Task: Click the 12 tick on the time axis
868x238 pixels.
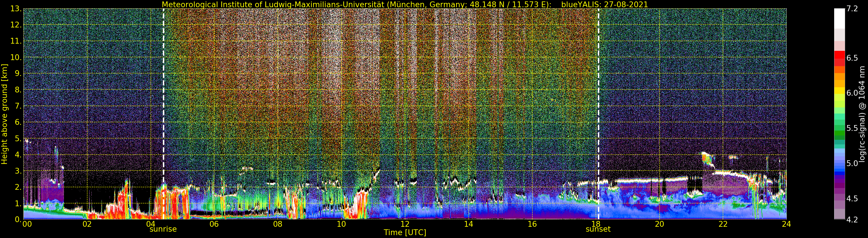Action: [405, 224]
